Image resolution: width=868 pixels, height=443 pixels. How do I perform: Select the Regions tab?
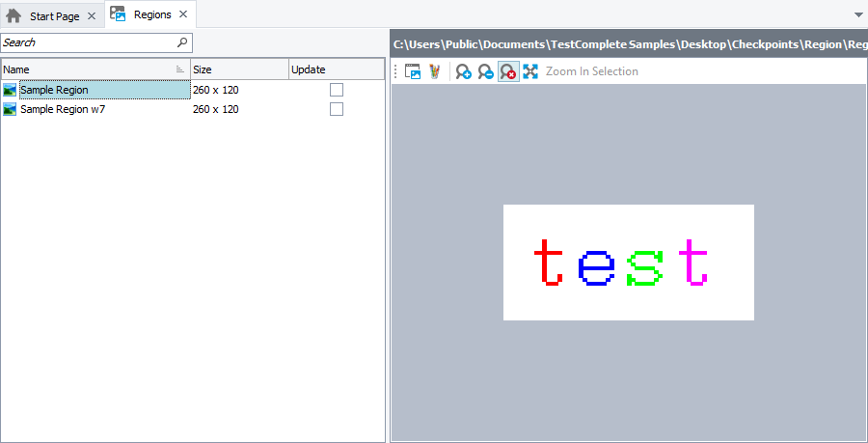pos(152,14)
